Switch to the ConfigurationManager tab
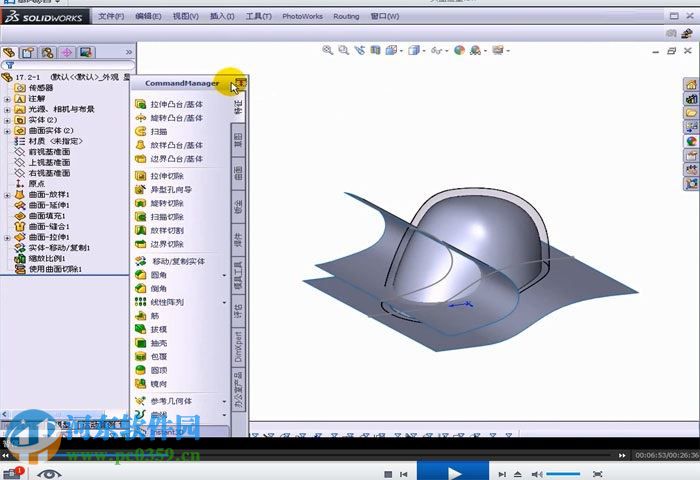700x480 pixels. coord(48,53)
